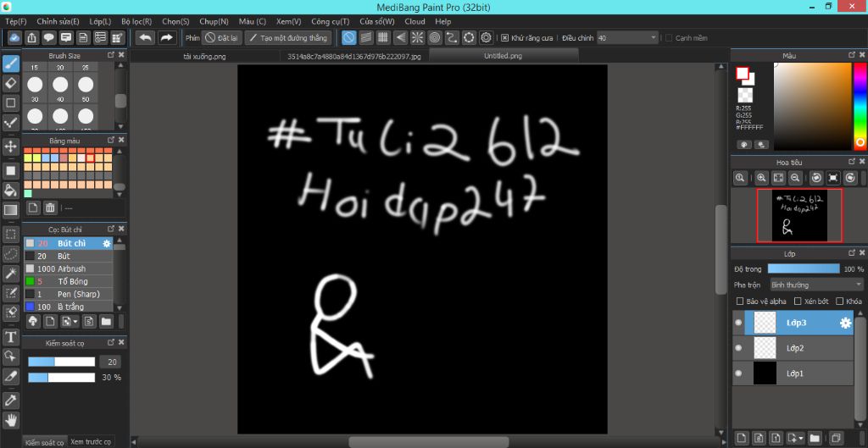The height and width of the screenshot is (448, 868).
Task: Undock the Brush Size panel
Action: tap(110, 55)
